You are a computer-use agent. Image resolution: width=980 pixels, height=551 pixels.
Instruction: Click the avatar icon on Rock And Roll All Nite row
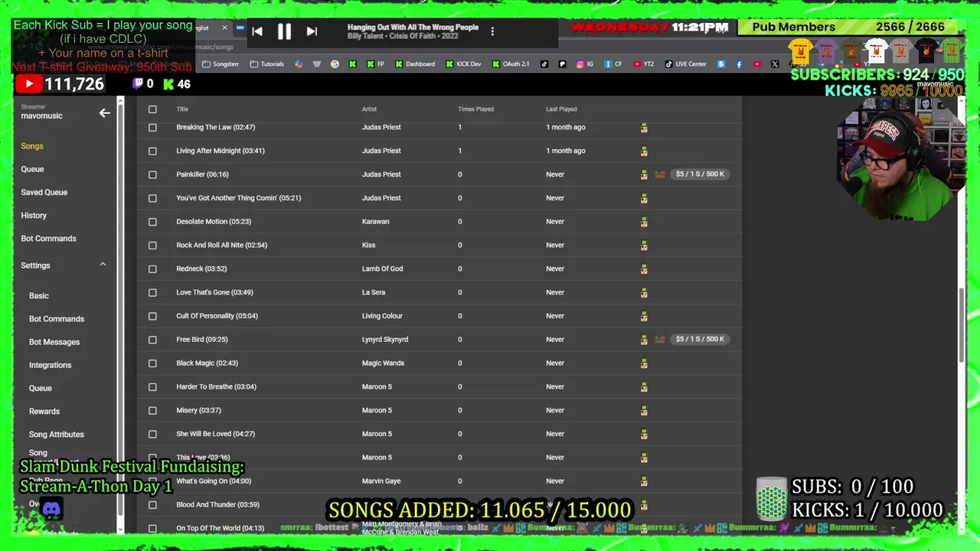[x=644, y=246]
